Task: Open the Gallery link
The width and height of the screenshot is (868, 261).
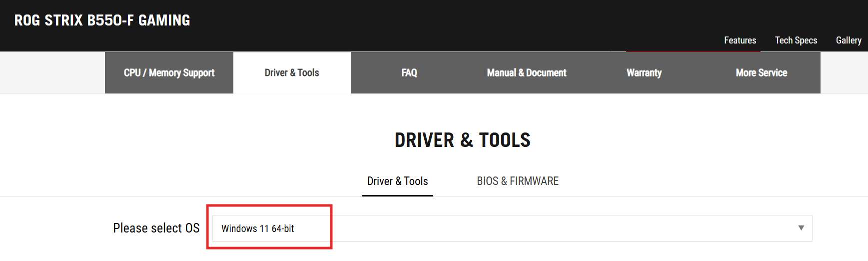Action: tap(849, 40)
